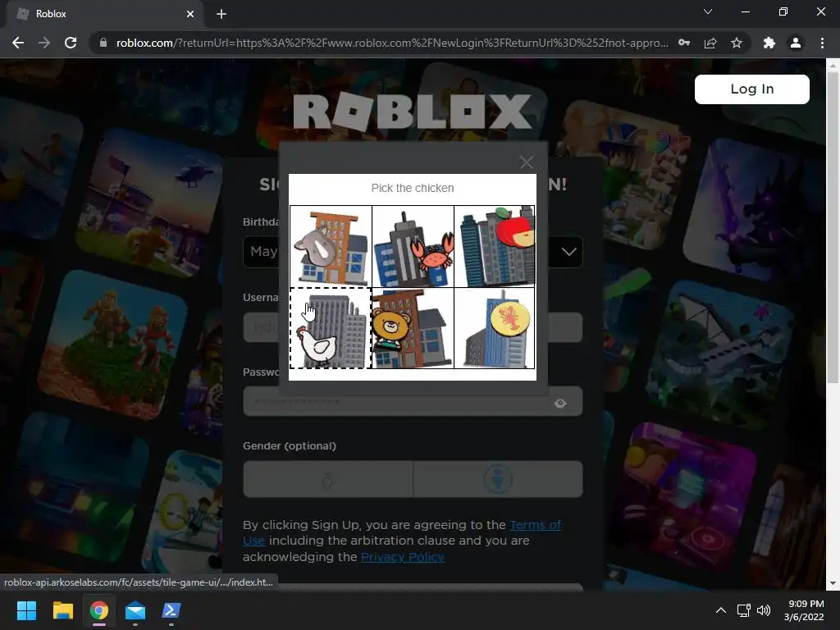Bookmark this page with the star
This screenshot has width=840, height=630.
tap(737, 43)
